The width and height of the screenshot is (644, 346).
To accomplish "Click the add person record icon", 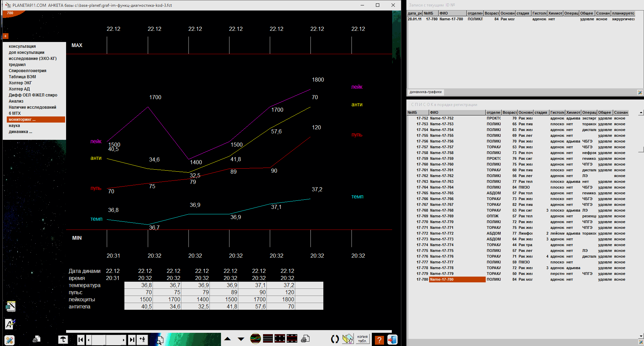I will click(x=142, y=339).
